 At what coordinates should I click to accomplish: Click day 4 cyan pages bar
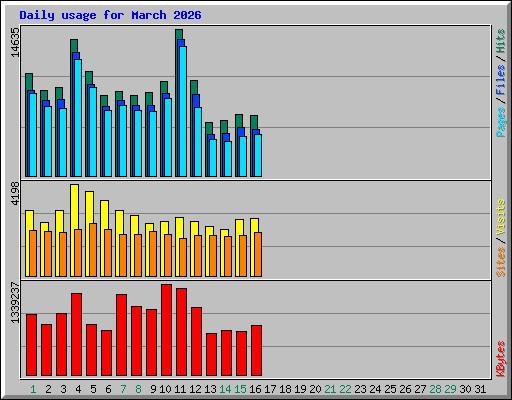tap(78, 118)
